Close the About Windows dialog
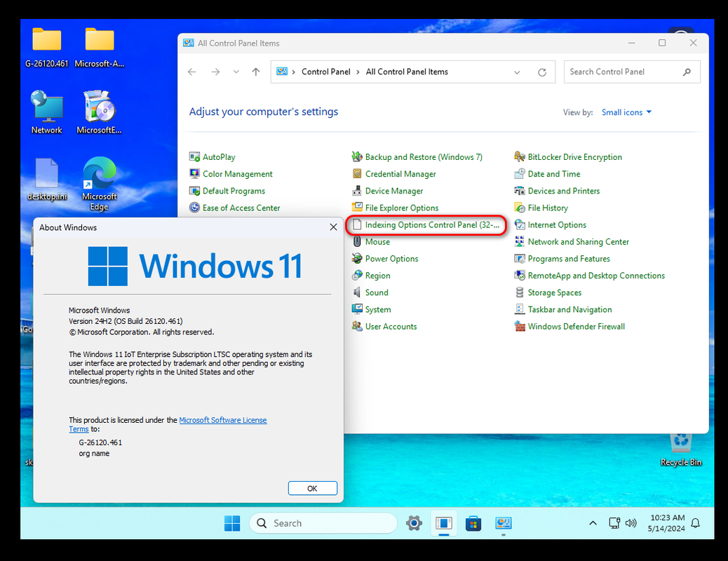 [333, 227]
